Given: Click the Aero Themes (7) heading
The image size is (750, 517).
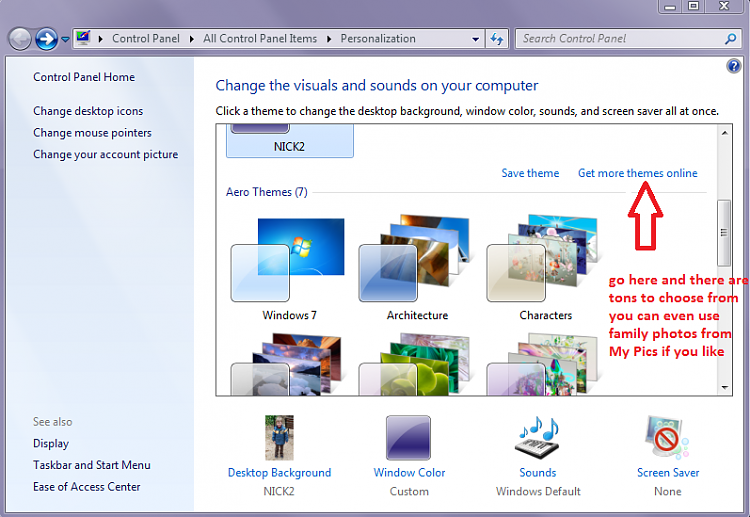Looking at the screenshot, I should tap(266, 192).
